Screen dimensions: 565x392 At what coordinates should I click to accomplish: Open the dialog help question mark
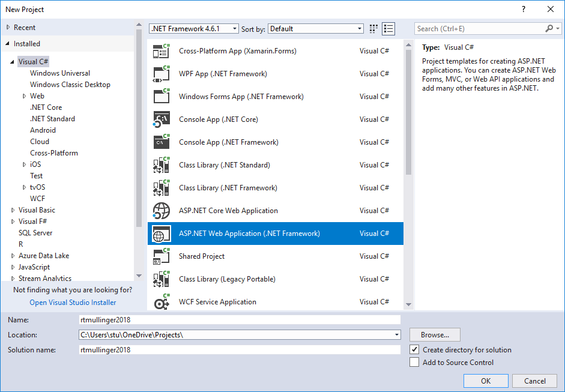(x=523, y=10)
